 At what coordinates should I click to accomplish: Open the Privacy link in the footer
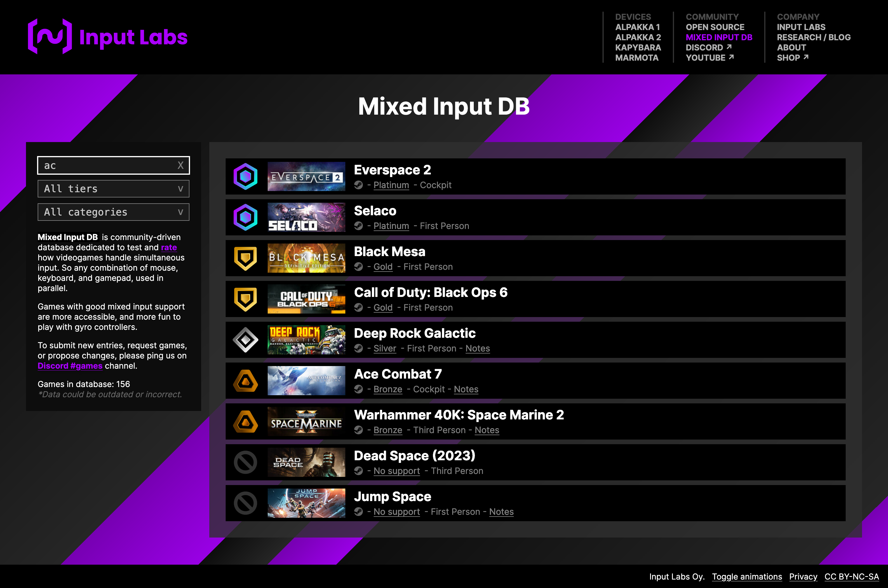click(803, 577)
